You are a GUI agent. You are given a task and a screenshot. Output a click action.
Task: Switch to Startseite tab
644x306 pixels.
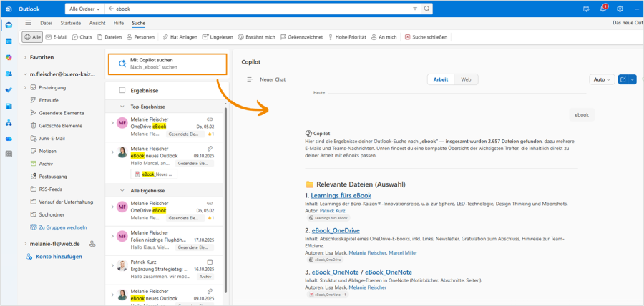[x=70, y=23]
